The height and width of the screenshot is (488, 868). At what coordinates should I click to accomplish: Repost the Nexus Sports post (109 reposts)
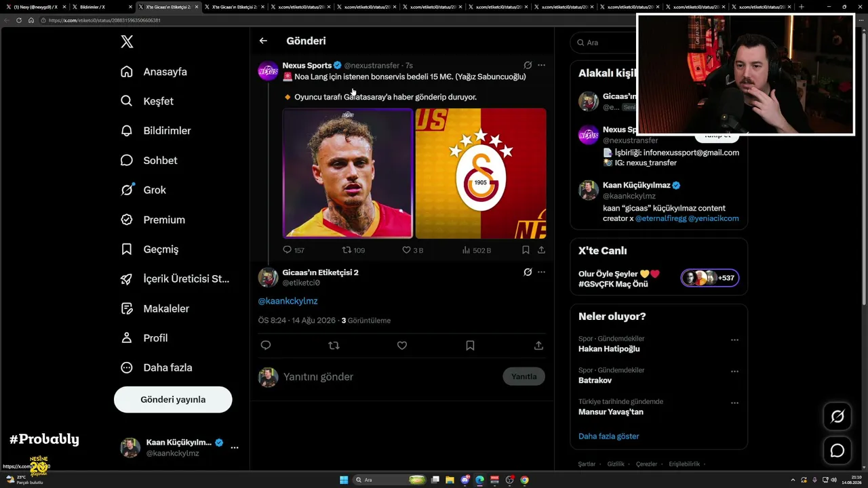(x=353, y=250)
